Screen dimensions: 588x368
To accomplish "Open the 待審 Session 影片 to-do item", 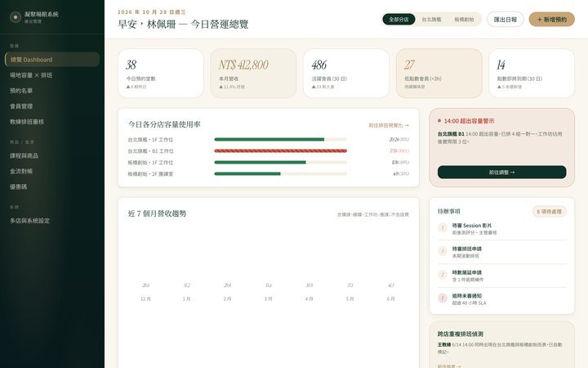I will 501,229.
